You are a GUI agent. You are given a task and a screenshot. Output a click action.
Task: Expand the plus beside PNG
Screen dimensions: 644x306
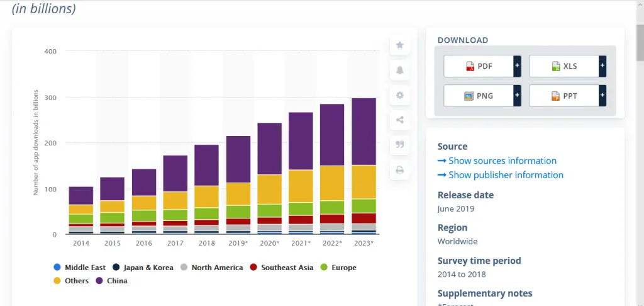pos(517,96)
